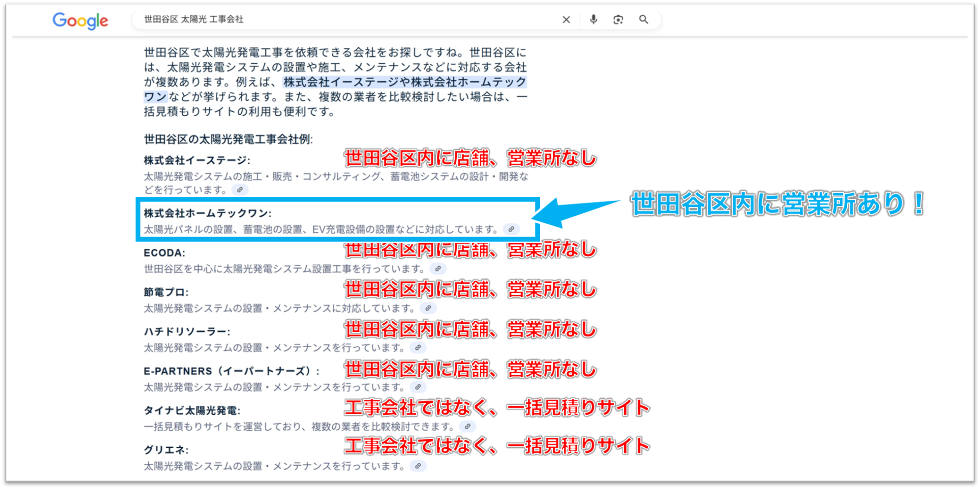Clear the search box with the X icon
The height and width of the screenshot is (489, 980).
pyautogui.click(x=566, y=20)
